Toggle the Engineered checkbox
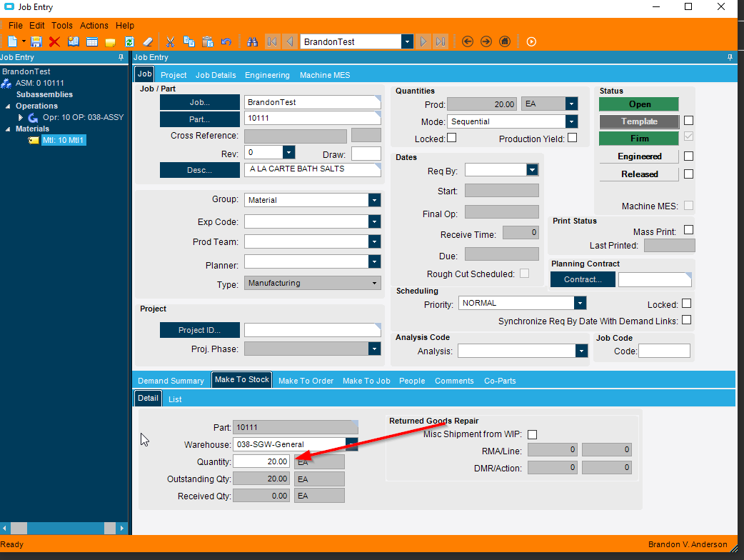The width and height of the screenshot is (744, 560). pyautogui.click(x=688, y=156)
